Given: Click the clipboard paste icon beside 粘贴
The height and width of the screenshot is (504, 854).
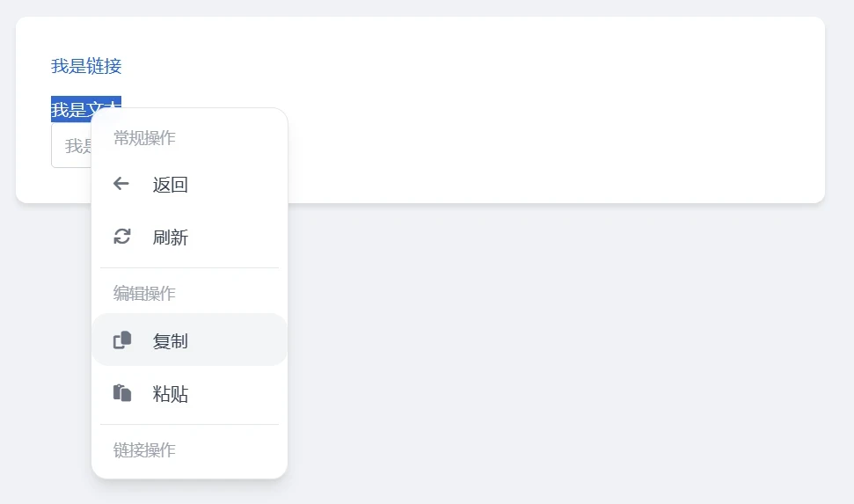Looking at the screenshot, I should click(122, 393).
